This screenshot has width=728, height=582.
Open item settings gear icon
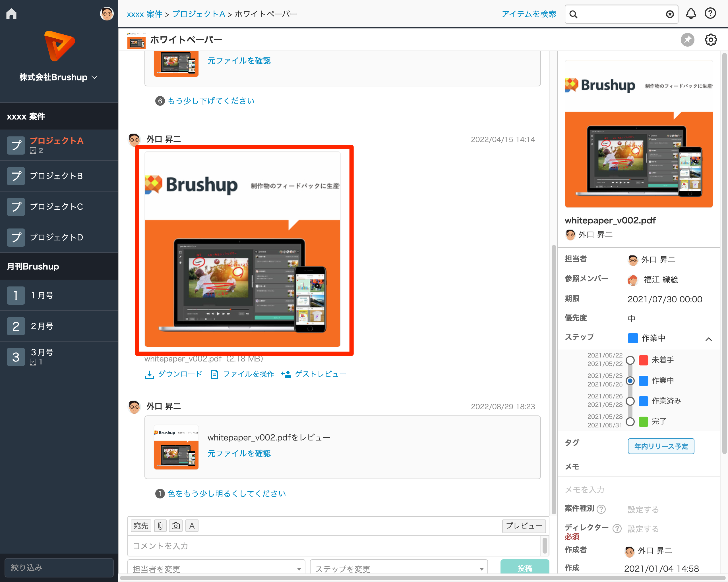[711, 40]
